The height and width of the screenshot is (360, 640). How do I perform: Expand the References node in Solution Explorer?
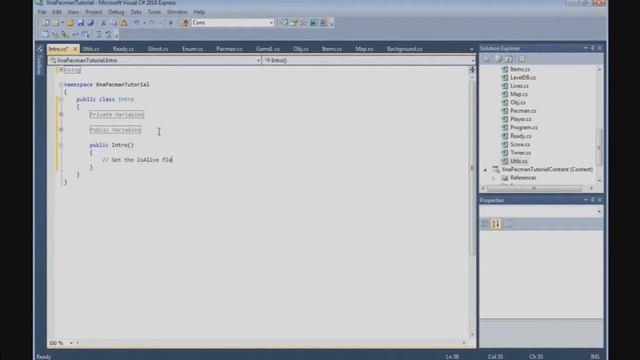click(493, 178)
